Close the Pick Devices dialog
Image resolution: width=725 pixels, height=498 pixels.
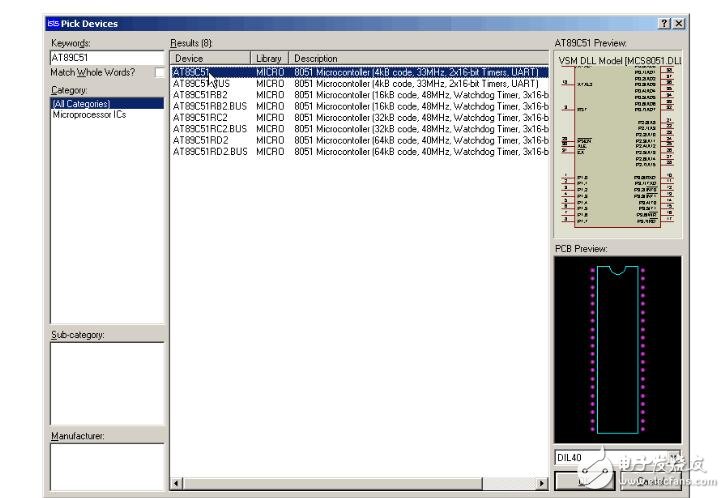[679, 23]
